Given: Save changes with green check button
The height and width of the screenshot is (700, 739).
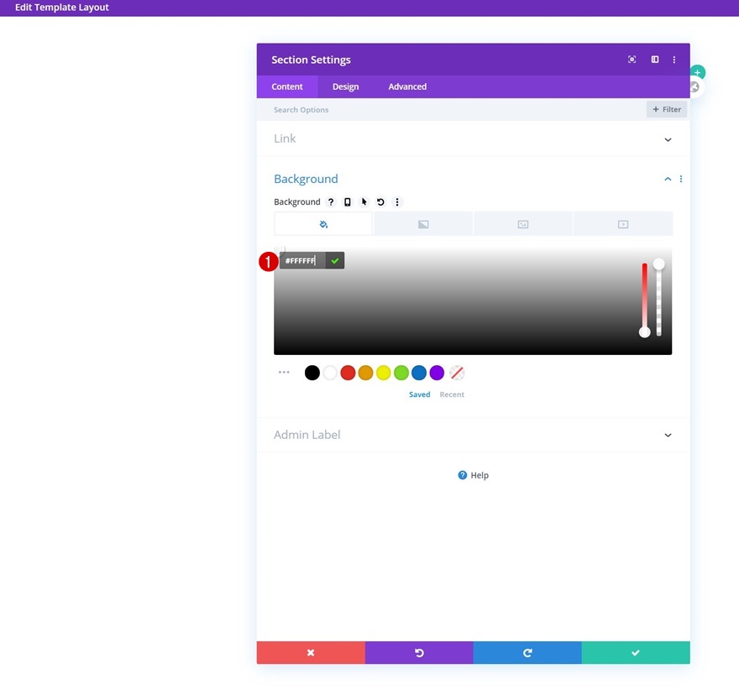Looking at the screenshot, I should [x=636, y=652].
